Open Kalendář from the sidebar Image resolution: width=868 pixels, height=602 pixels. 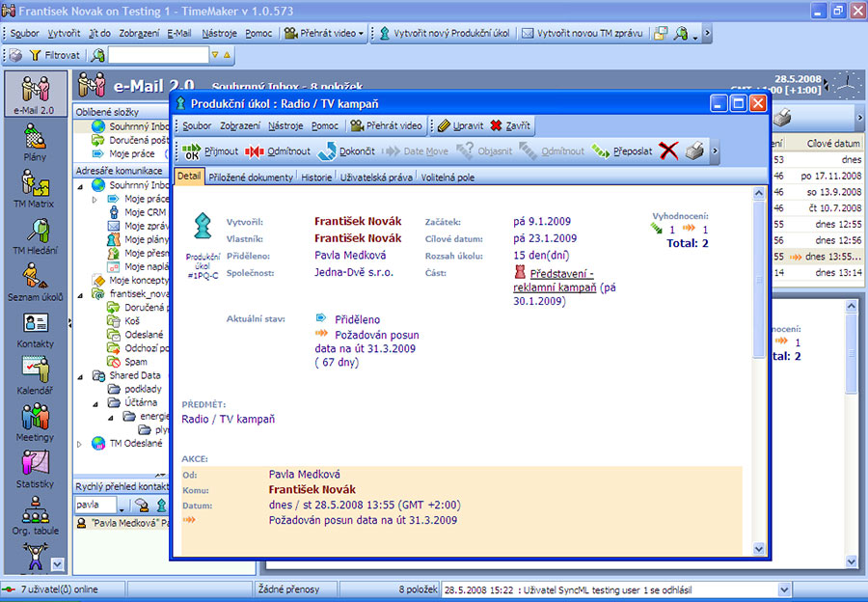pos(36,374)
